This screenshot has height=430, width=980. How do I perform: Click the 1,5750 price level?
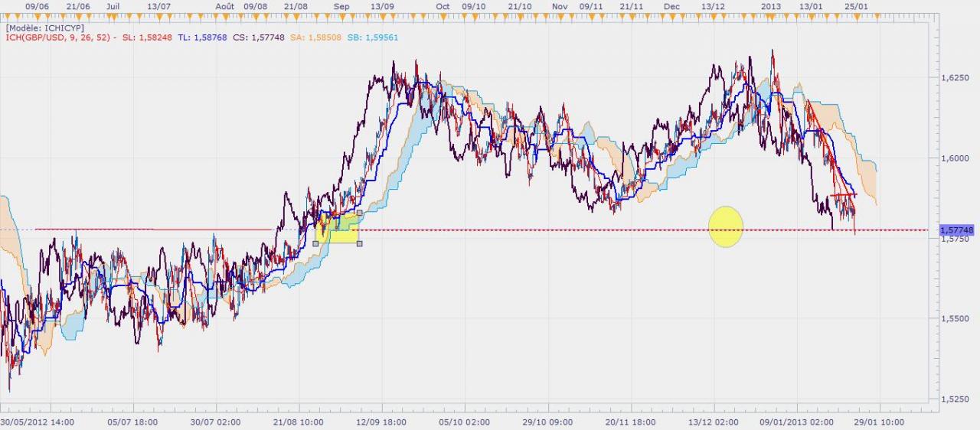pyautogui.click(x=954, y=239)
